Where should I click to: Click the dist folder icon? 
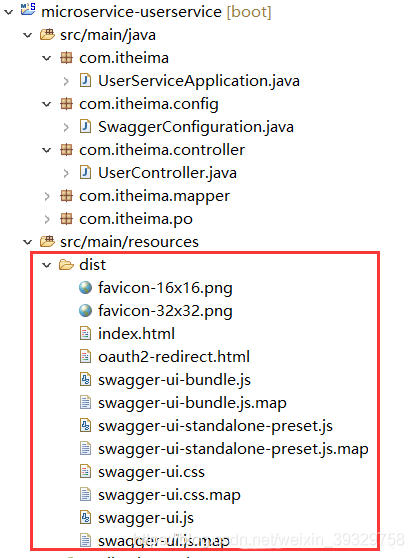coord(66,265)
